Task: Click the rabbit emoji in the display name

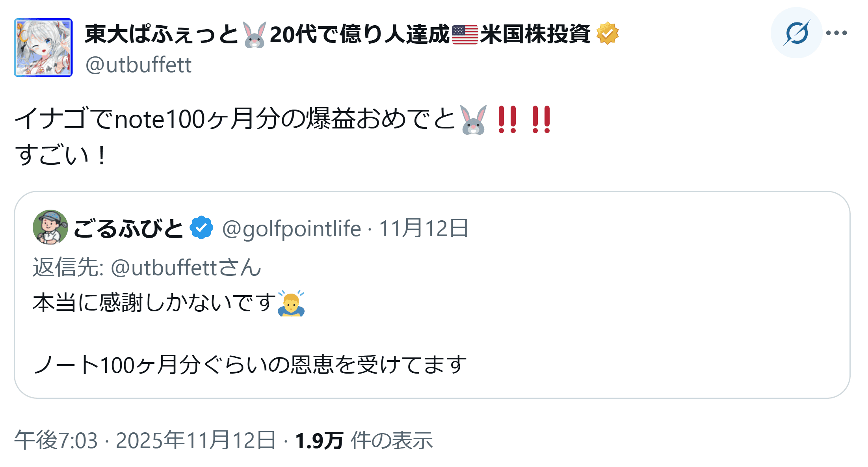Action: click(255, 35)
